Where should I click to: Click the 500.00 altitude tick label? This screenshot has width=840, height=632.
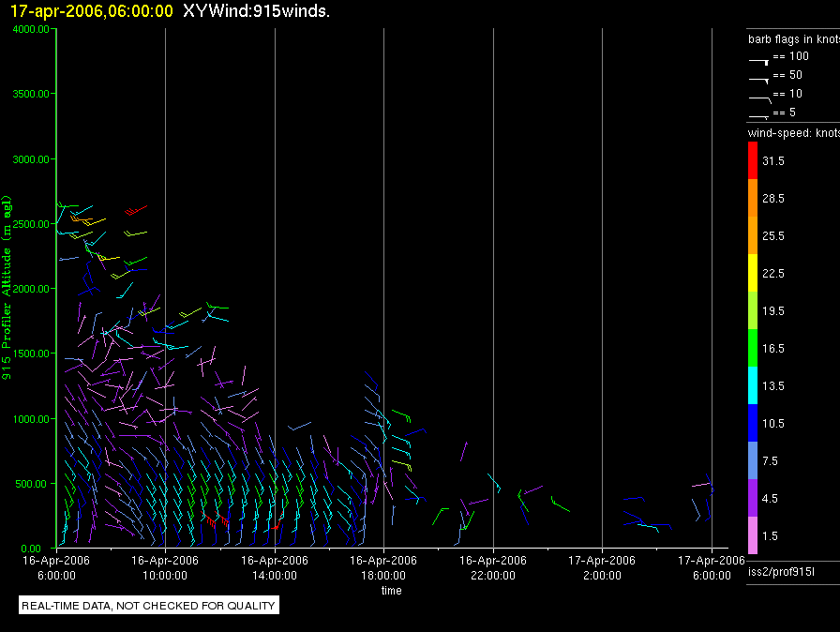31,484
